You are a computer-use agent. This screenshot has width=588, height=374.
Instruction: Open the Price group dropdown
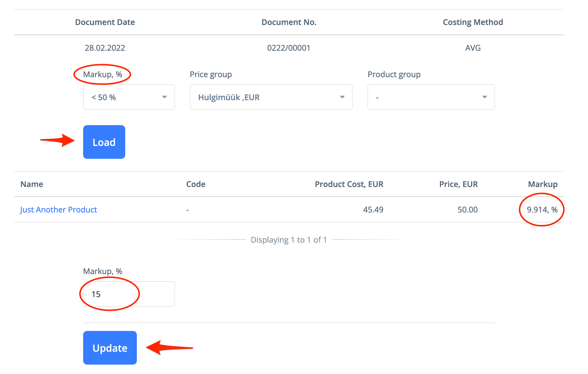(x=271, y=97)
